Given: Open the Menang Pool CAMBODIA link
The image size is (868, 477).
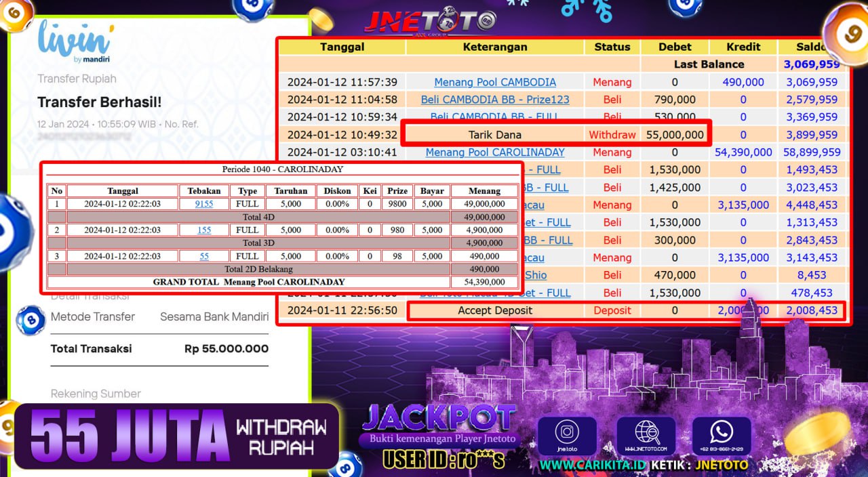Looking at the screenshot, I should (x=495, y=82).
